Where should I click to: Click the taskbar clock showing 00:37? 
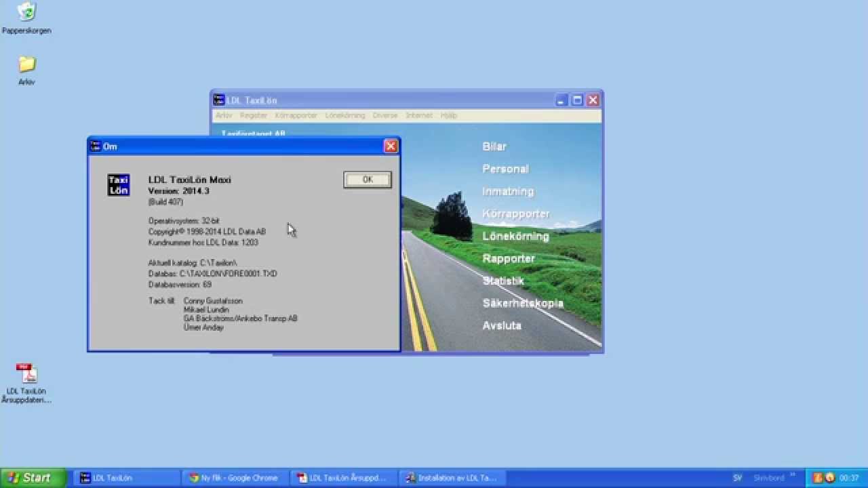coord(849,478)
